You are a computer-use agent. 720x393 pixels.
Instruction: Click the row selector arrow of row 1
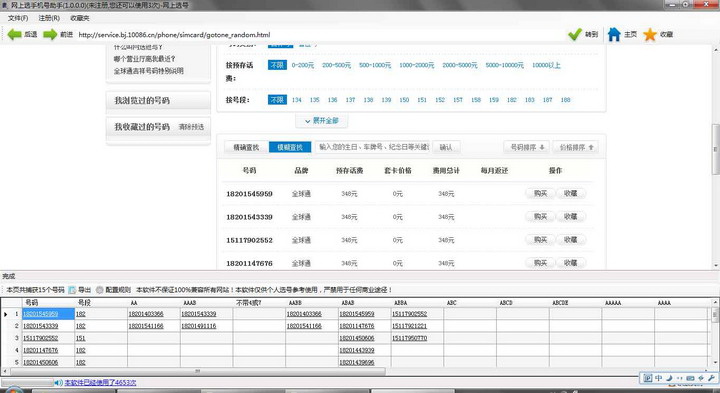(6, 314)
